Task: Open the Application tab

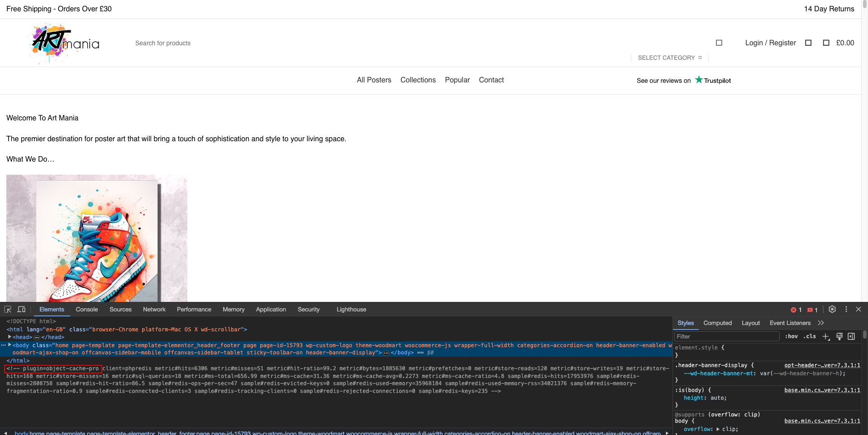Action: point(271,310)
